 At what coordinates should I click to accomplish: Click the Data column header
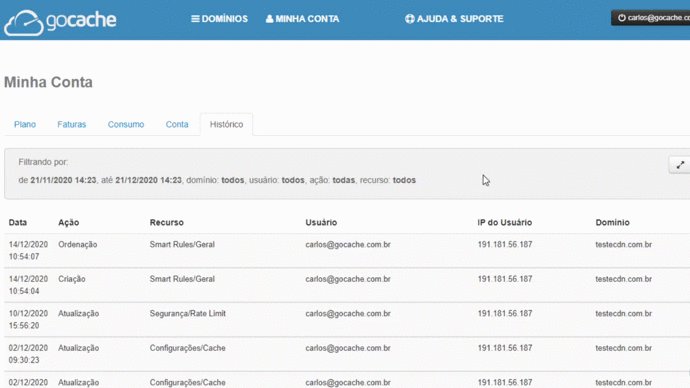[x=18, y=223]
